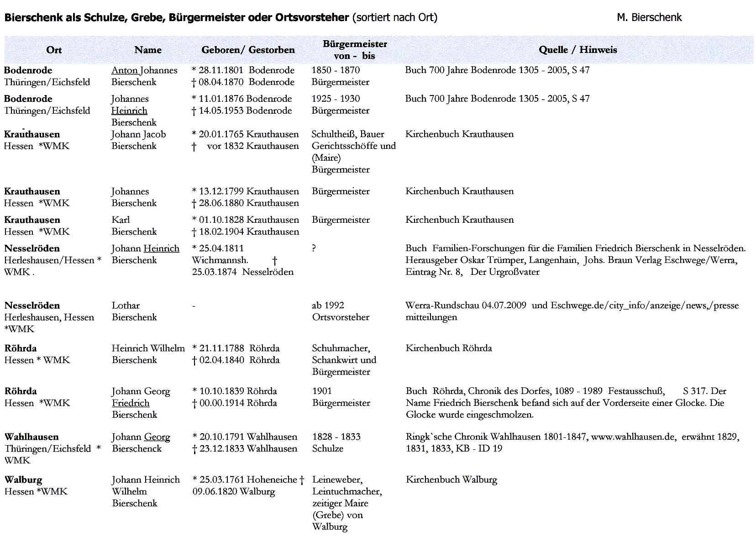
Task: Select the "Ort" column header
Action: pyautogui.click(x=54, y=50)
